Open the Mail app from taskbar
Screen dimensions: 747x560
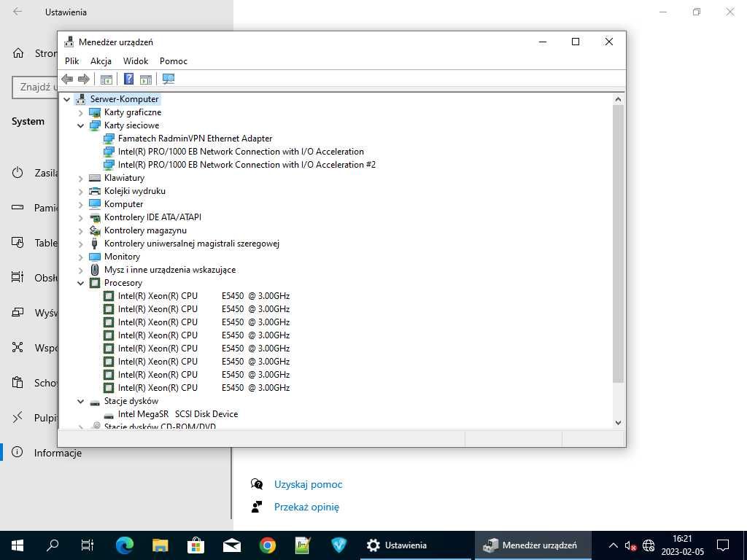click(231, 545)
